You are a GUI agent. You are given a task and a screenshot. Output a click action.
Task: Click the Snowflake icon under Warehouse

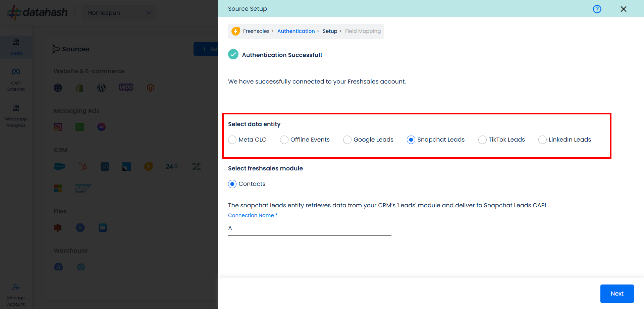pyautogui.click(x=81, y=267)
